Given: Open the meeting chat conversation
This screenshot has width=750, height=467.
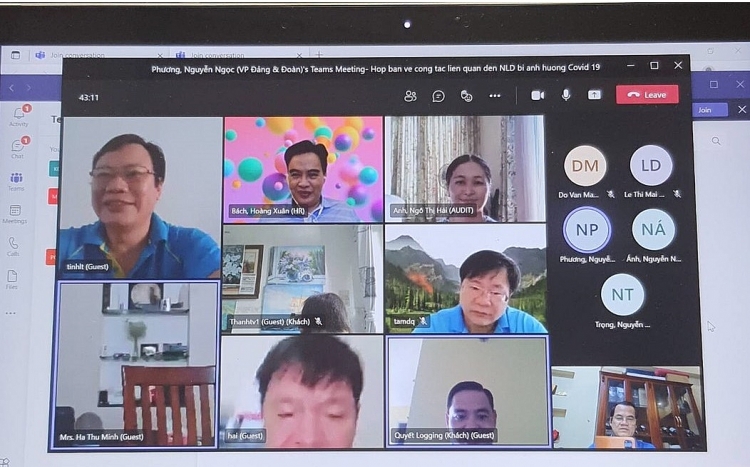Looking at the screenshot, I should 438,95.
